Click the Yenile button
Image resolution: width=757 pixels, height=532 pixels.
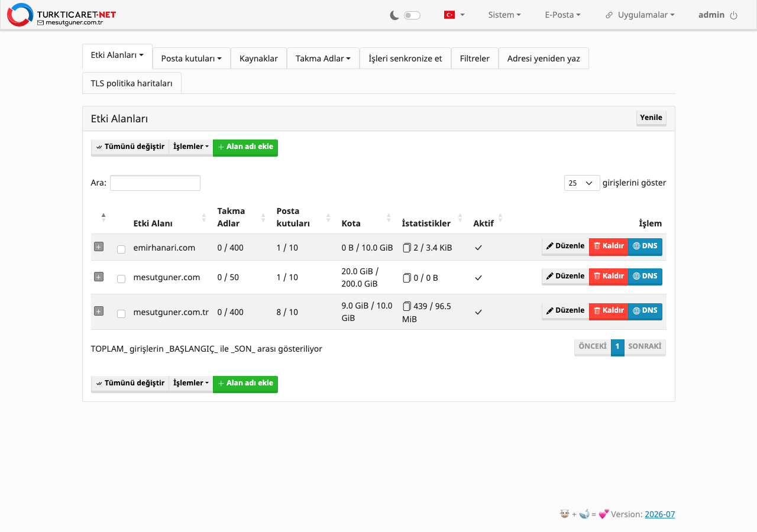pos(651,118)
